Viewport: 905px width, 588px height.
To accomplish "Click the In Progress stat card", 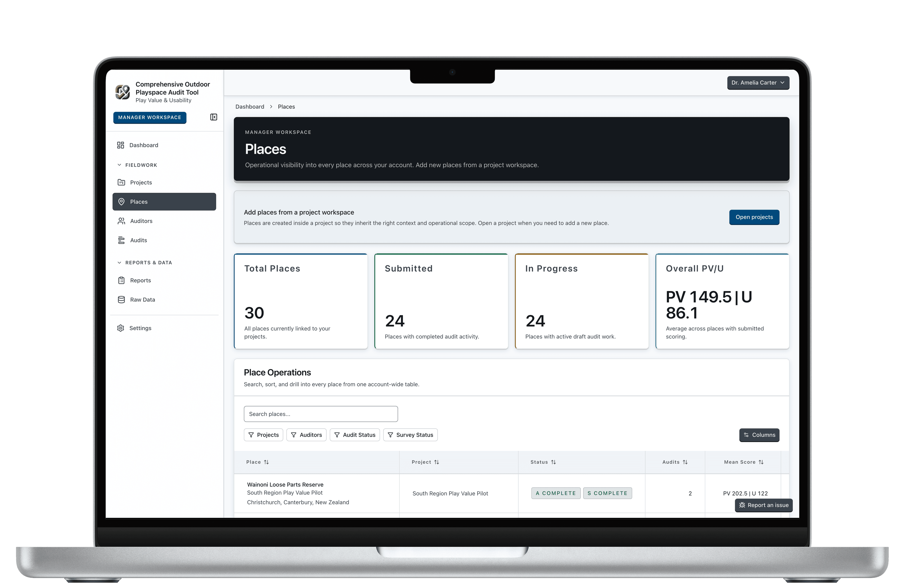I will (581, 301).
